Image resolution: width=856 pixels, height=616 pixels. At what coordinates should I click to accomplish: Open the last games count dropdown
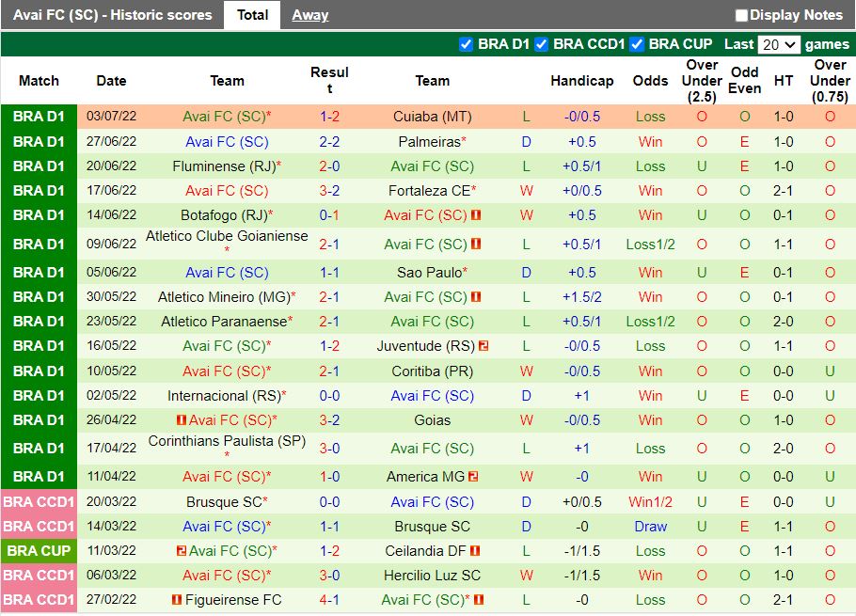780,43
